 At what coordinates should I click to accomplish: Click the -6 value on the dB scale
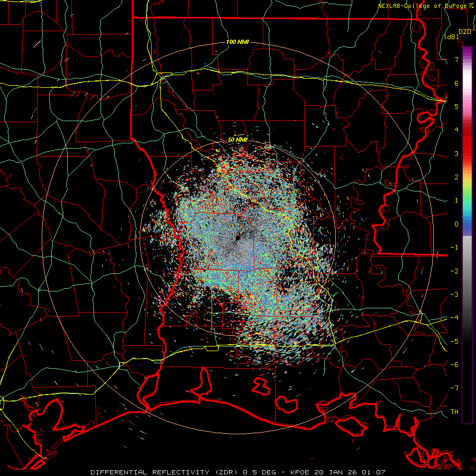pyautogui.click(x=454, y=365)
